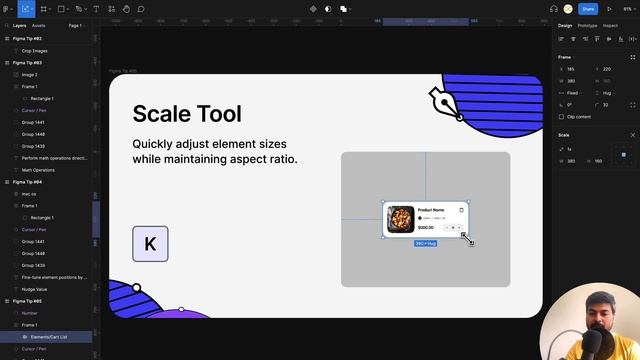Image resolution: width=640 pixels, height=360 pixels.
Task: Select the Text tool
Action: pyautogui.click(x=96, y=9)
